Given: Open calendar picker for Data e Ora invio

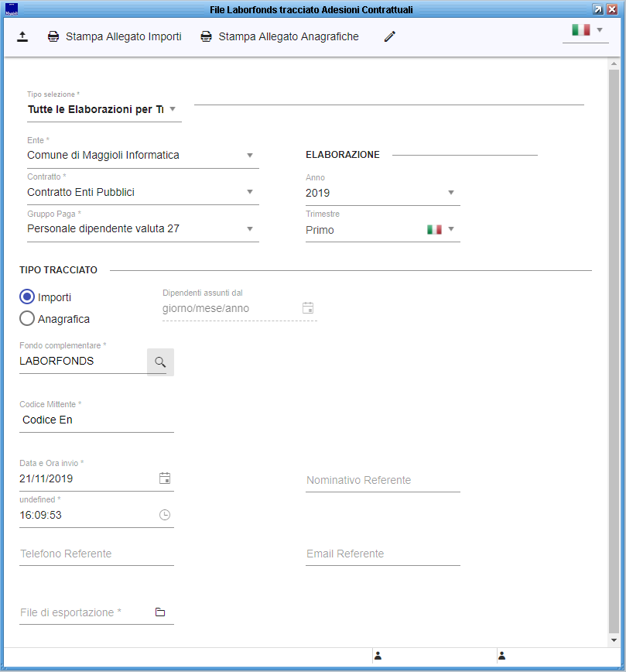Looking at the screenshot, I should 164,478.
